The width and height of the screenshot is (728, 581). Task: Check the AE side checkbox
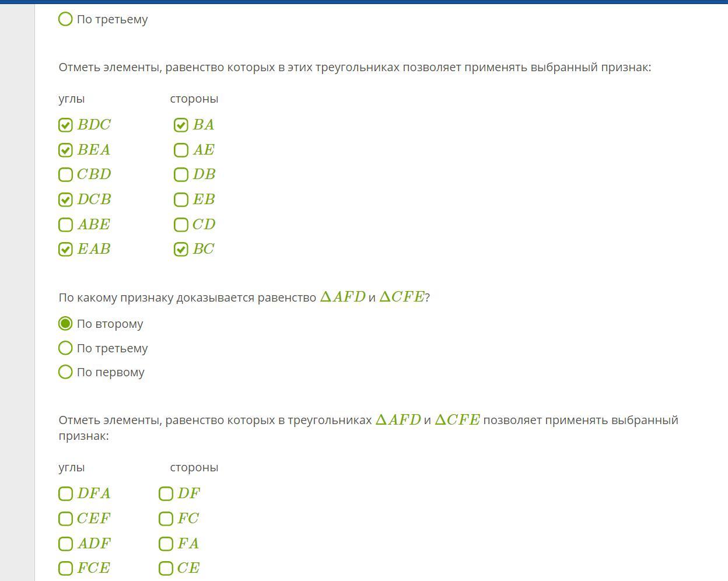181,150
